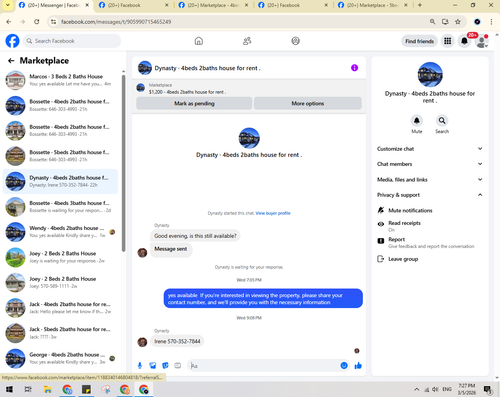Open the Groups icon in top navigation
Screen dimensions: 500x397
[x=295, y=41]
